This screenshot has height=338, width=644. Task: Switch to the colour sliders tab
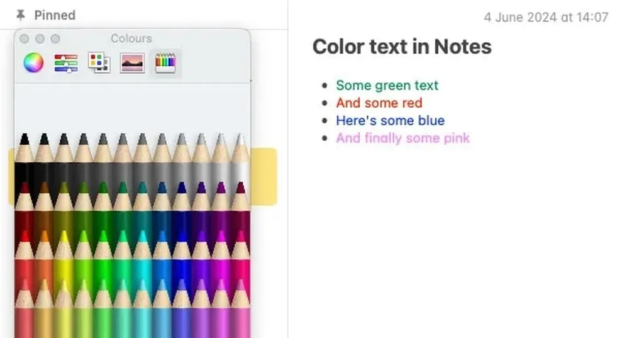[x=66, y=63]
